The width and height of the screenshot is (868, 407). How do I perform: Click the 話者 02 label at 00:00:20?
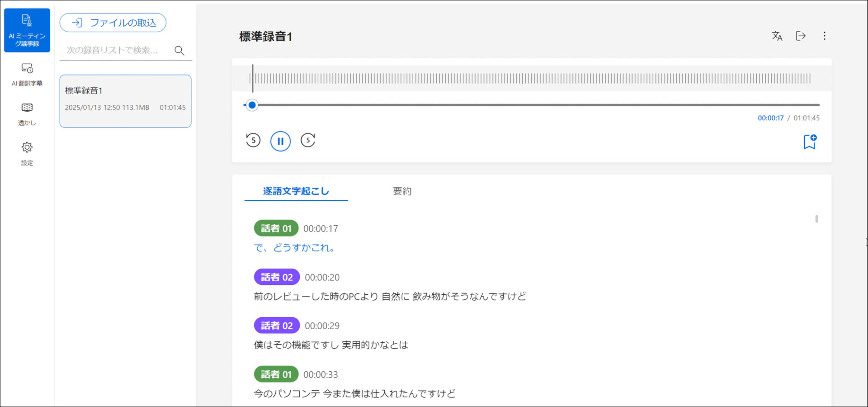tap(277, 277)
